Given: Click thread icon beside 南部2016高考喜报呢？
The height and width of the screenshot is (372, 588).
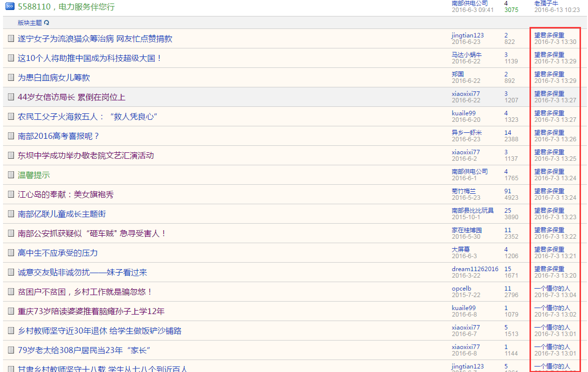Looking at the screenshot, I should point(11,136).
